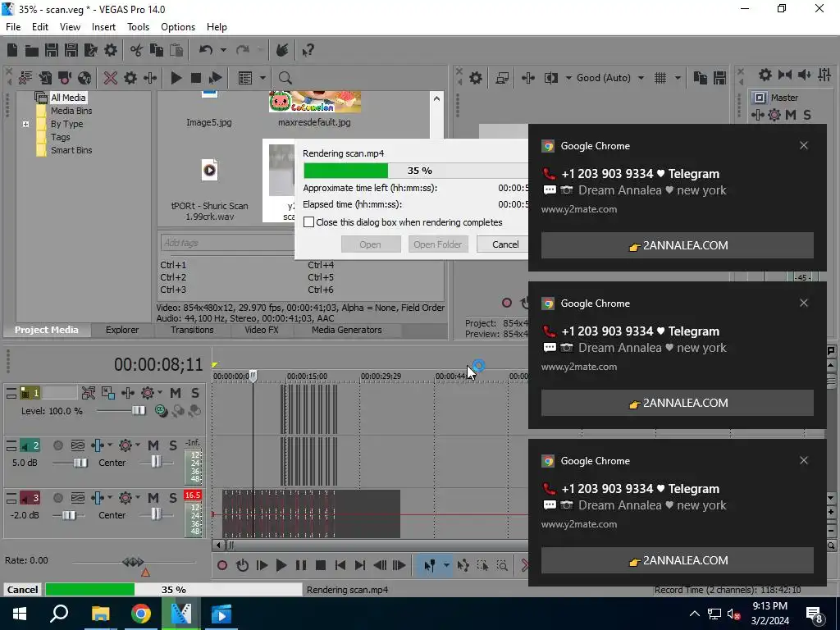Open the Undo history dropdown arrow
Image resolution: width=840 pixels, height=630 pixels.
pyautogui.click(x=223, y=50)
